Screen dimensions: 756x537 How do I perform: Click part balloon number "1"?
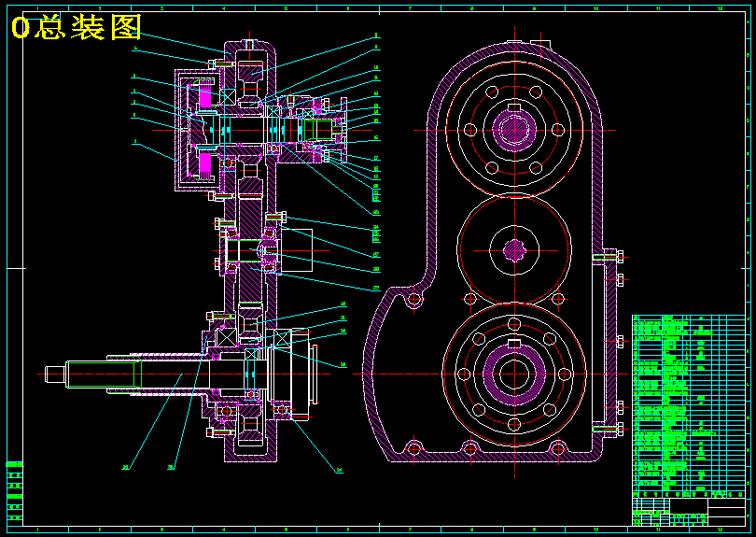[136, 142]
